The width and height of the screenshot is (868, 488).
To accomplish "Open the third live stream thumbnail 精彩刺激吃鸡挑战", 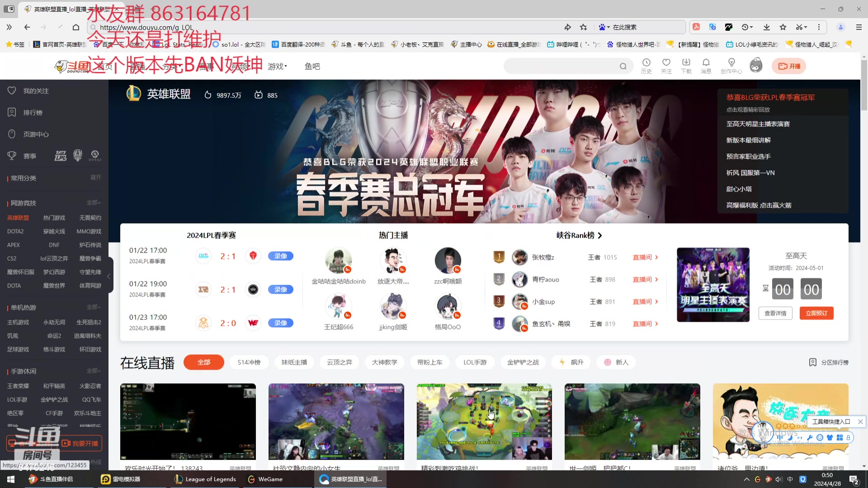I will (x=484, y=422).
